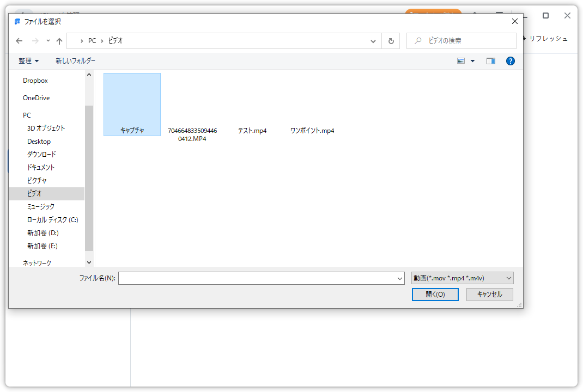Click the view mode thumbnail icon
This screenshot has width=583, height=392.
point(461,61)
